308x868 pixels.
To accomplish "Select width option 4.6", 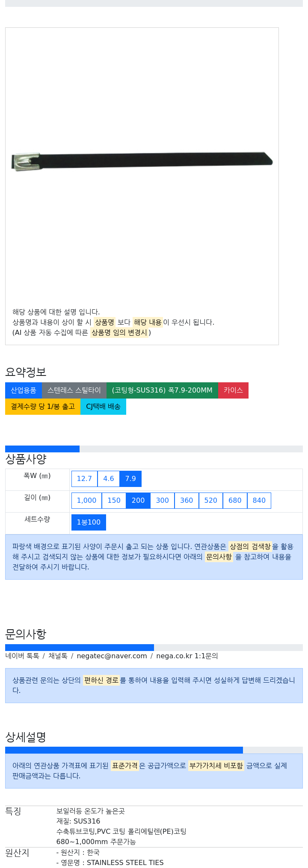I will click(109, 478).
